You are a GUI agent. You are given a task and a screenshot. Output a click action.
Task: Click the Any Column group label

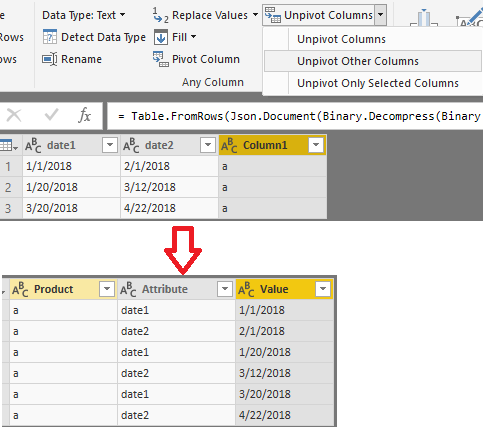pyautogui.click(x=213, y=82)
